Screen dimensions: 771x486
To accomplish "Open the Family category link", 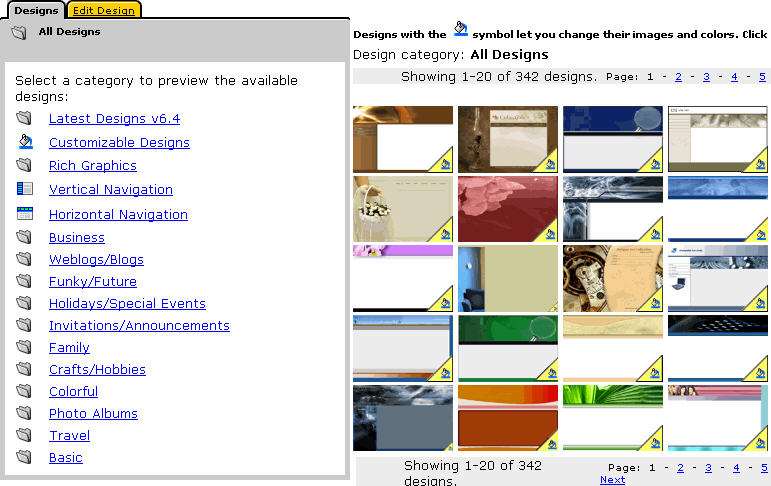I will click(x=69, y=348).
